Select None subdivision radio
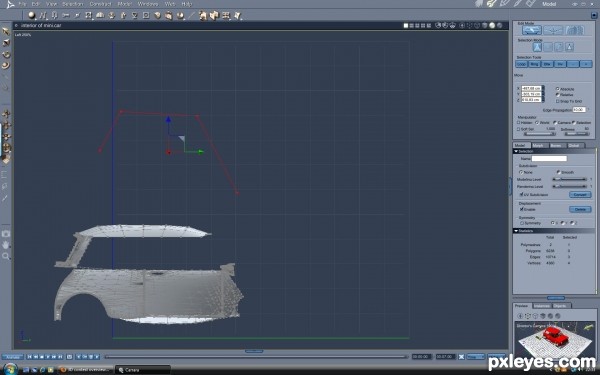The width and height of the screenshot is (600, 375). coord(521,172)
